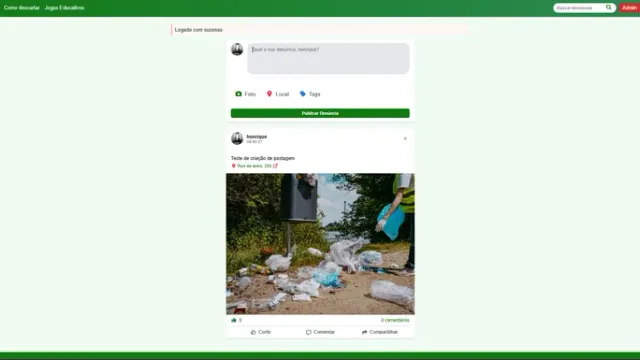Click the denúncia text area

click(x=328, y=58)
